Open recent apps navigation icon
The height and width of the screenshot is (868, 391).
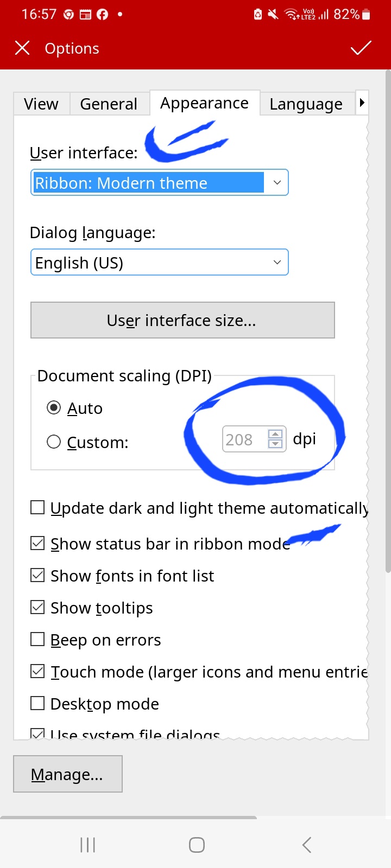(x=87, y=845)
